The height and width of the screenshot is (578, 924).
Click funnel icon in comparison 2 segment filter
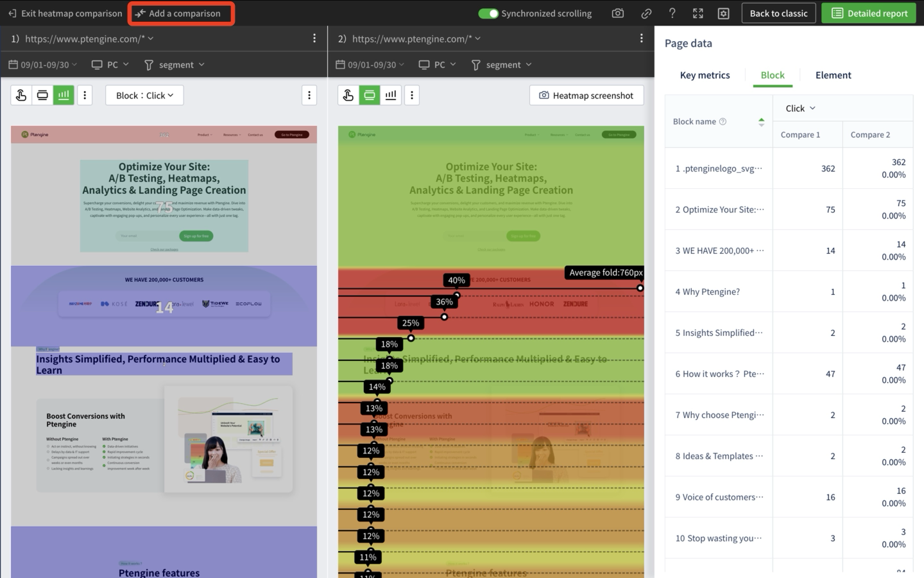[x=476, y=65]
